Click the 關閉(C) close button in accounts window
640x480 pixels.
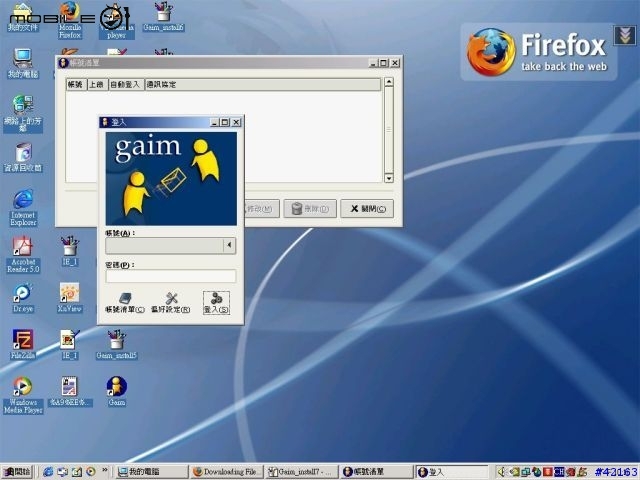[x=367, y=209]
